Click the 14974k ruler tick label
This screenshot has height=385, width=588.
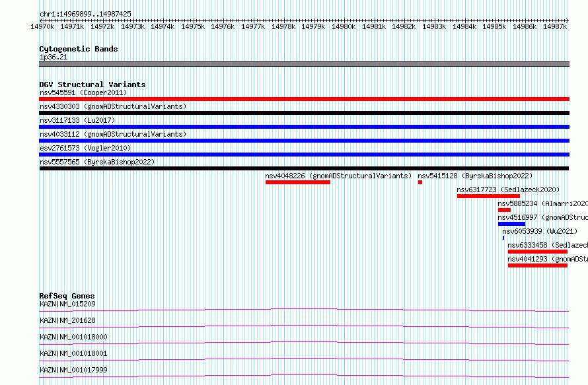point(163,26)
